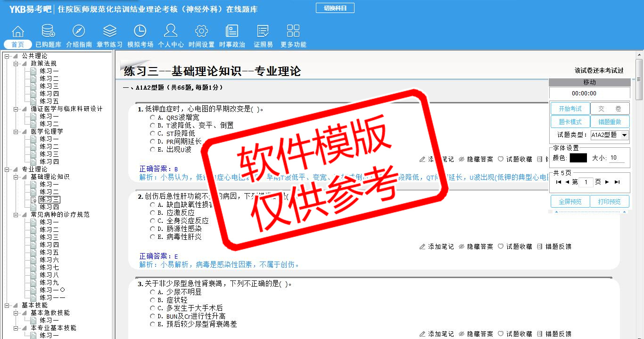644x339 pixels.
Task: Click the 开始考试 button
Action: pos(570,109)
